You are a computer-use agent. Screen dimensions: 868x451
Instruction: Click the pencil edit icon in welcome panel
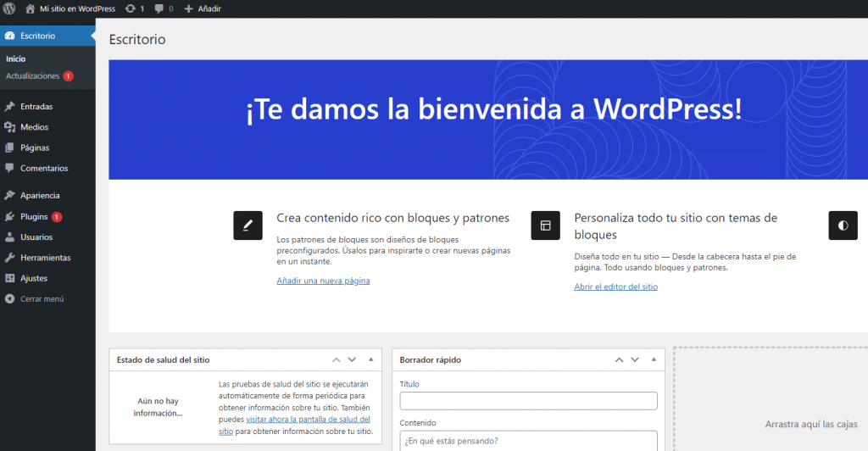(x=248, y=225)
